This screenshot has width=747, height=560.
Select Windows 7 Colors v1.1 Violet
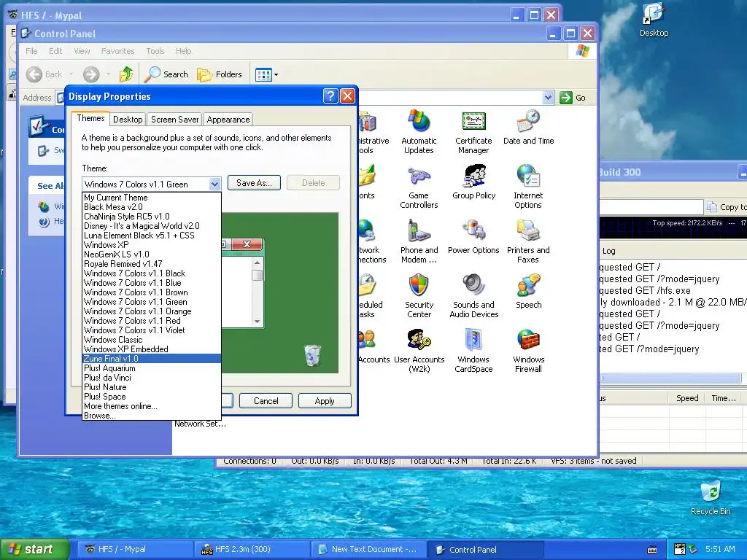coord(152,330)
